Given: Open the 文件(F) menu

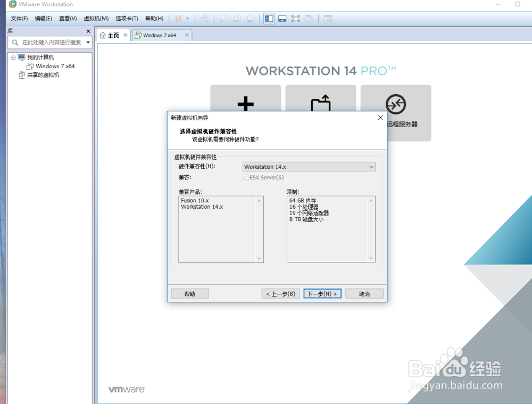Looking at the screenshot, I should (19, 18).
